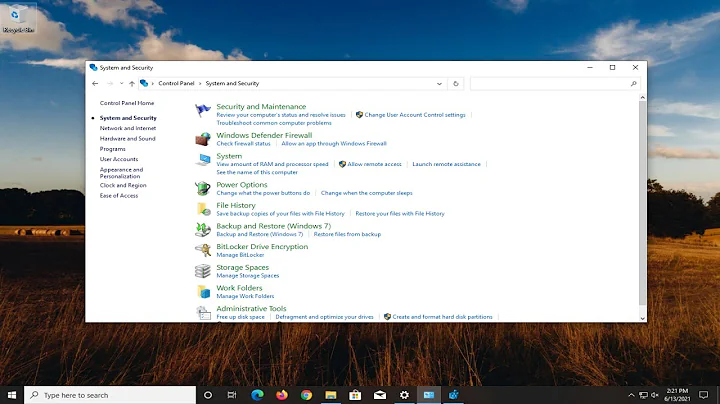Select Programs in the sidebar
This screenshot has width=720, height=404.
pos(112,149)
